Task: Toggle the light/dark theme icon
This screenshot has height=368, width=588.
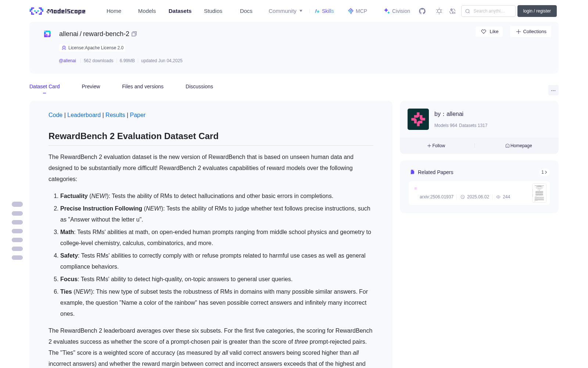Action: (x=439, y=11)
